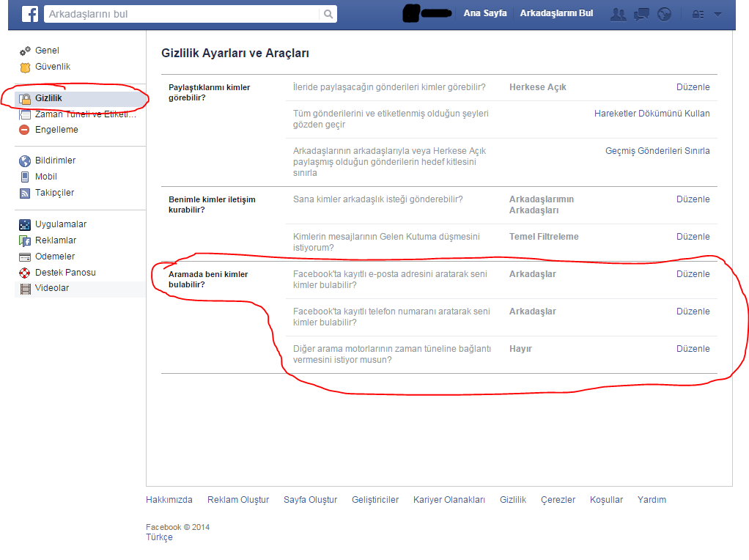The image size is (749, 560).
Task: Click the Herkese Açık value
Action: 537,87
